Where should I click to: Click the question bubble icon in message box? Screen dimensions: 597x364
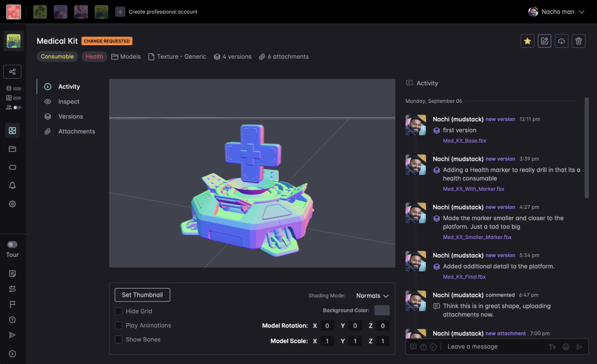(424, 347)
